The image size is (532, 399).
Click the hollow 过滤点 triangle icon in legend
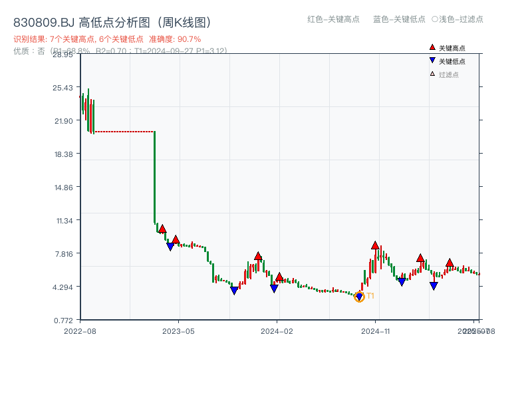coord(432,73)
